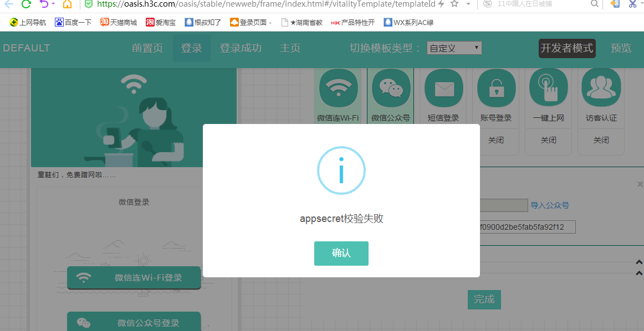644x331 pixels.
Task: Open the ★湖南省教 bookmark
Action: point(302,22)
